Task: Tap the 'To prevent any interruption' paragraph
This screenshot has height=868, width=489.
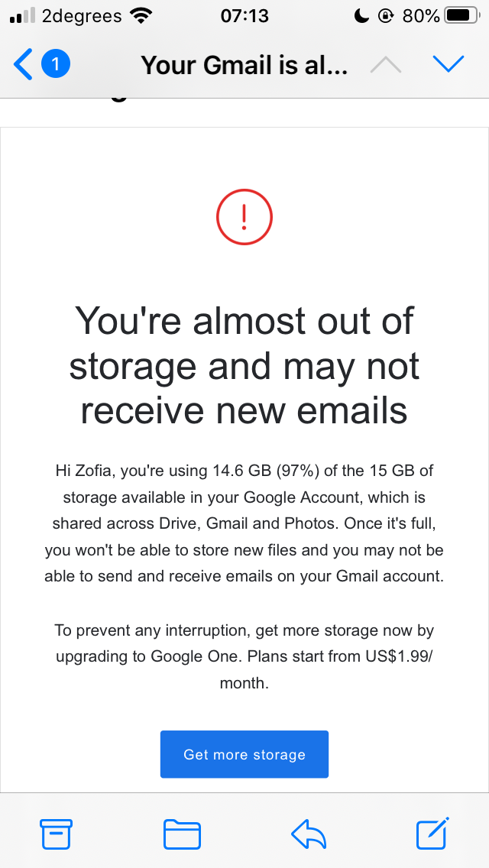Action: click(x=244, y=657)
